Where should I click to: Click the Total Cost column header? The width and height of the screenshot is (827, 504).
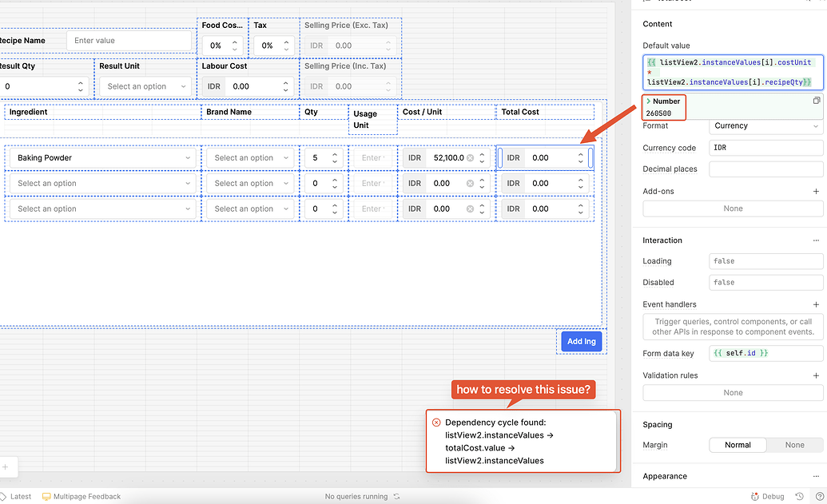point(520,112)
